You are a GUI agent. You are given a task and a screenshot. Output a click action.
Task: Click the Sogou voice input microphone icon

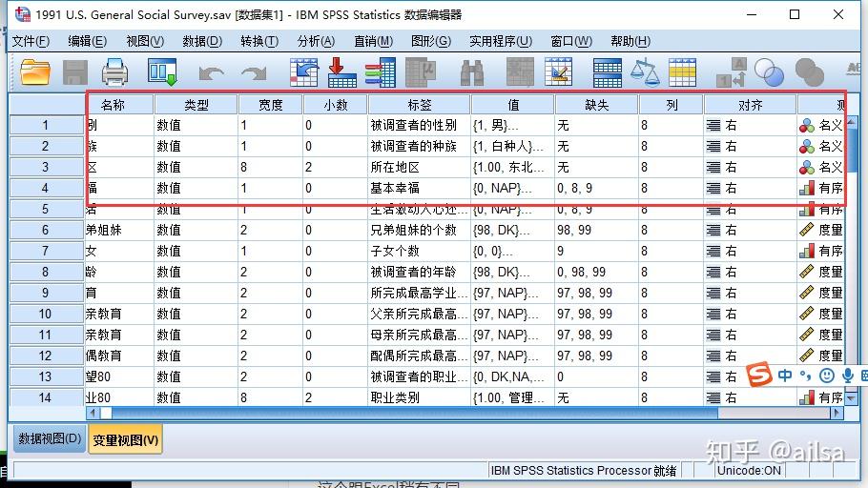(x=848, y=376)
